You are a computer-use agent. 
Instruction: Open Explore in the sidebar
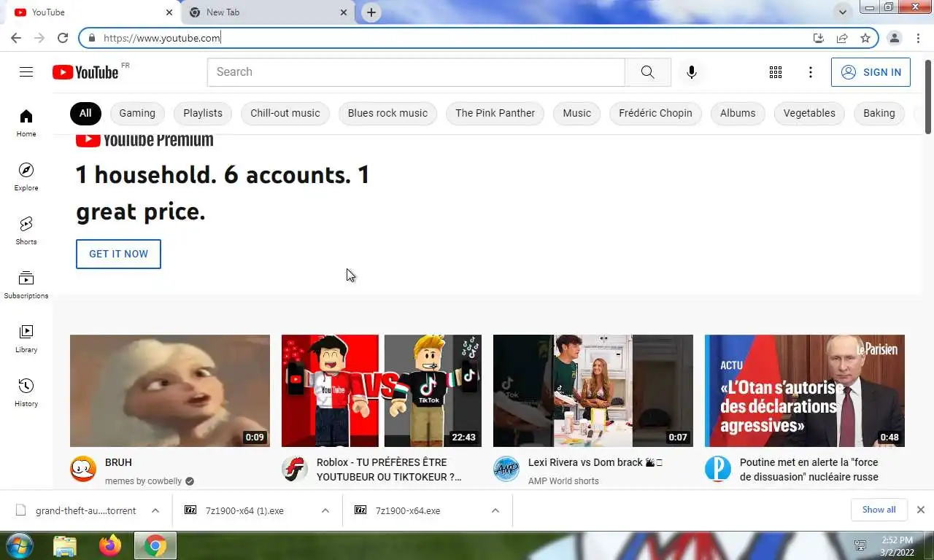(x=26, y=176)
